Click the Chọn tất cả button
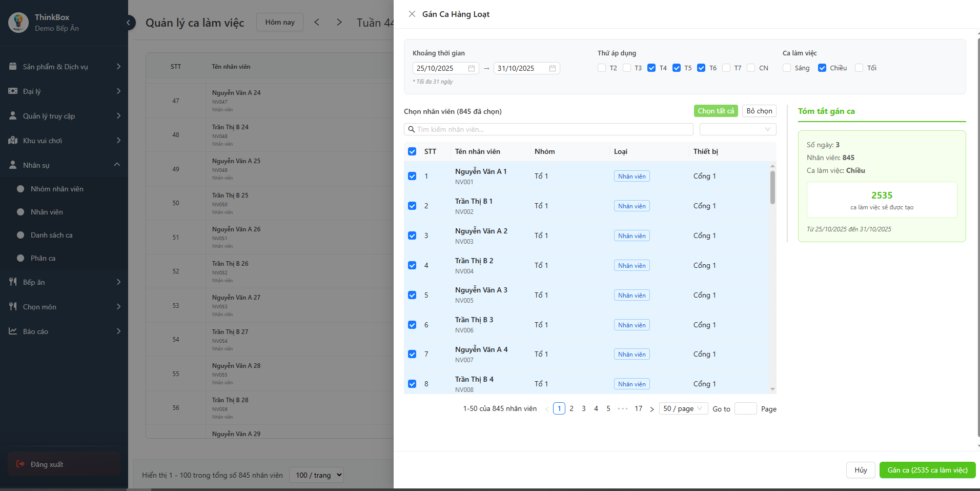The image size is (980, 491). (716, 111)
